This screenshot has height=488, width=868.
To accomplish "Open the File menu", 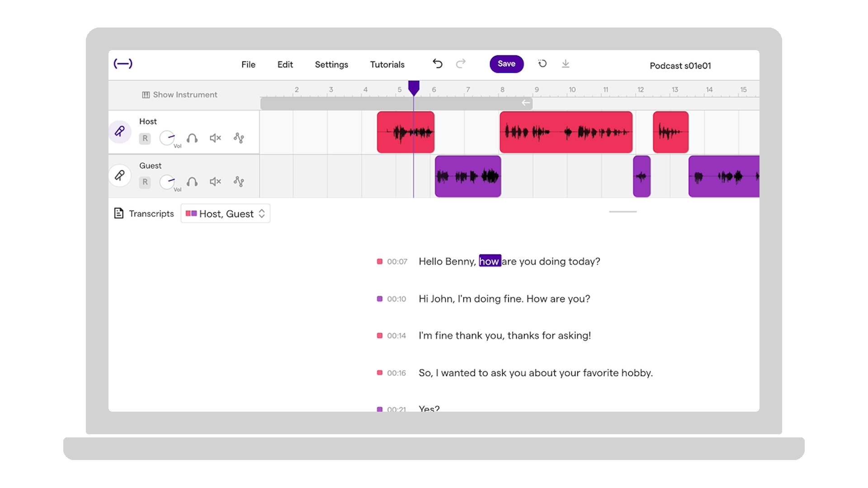I will [x=248, y=65].
